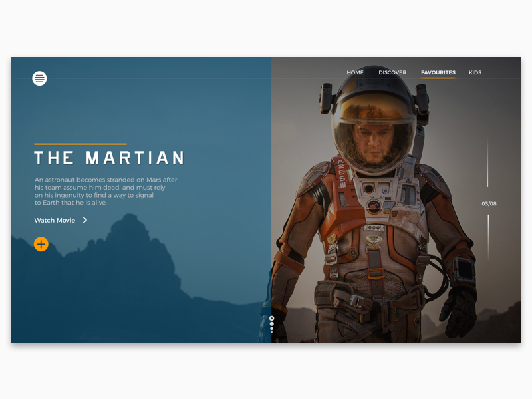Image resolution: width=532 pixels, height=399 pixels.
Task: Open the Discover nav item
Action: [392, 72]
